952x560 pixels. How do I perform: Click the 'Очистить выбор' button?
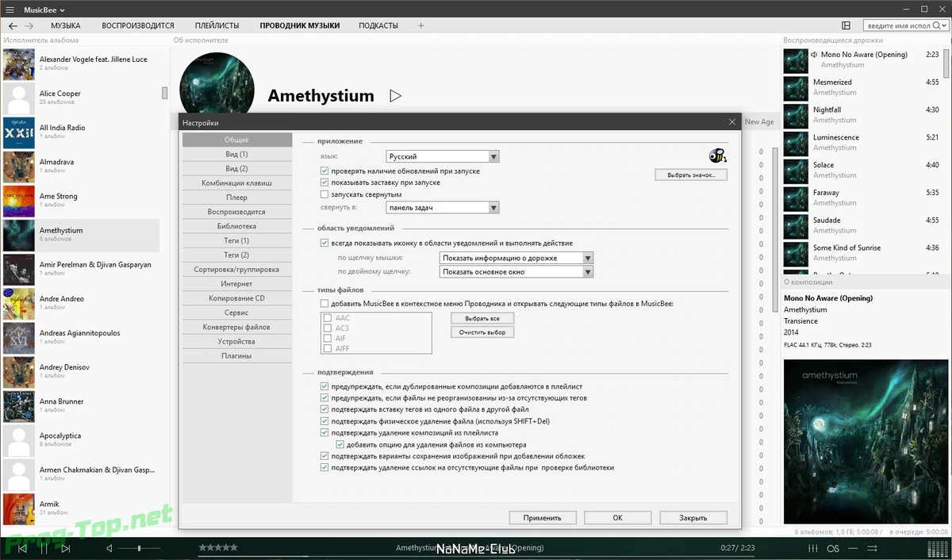(x=482, y=332)
